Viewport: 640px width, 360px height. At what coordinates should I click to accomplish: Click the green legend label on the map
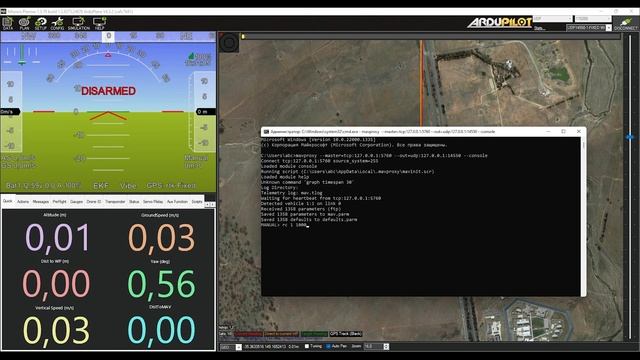pyautogui.click(x=314, y=334)
